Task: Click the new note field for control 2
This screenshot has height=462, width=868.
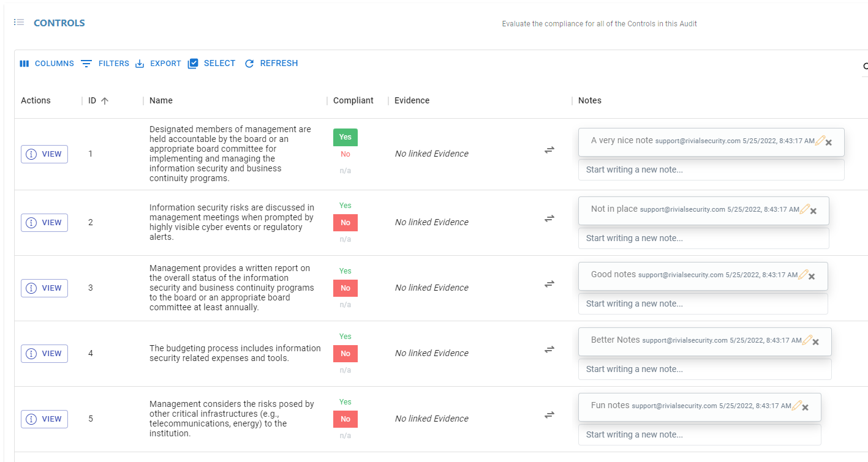Action: 703,239
